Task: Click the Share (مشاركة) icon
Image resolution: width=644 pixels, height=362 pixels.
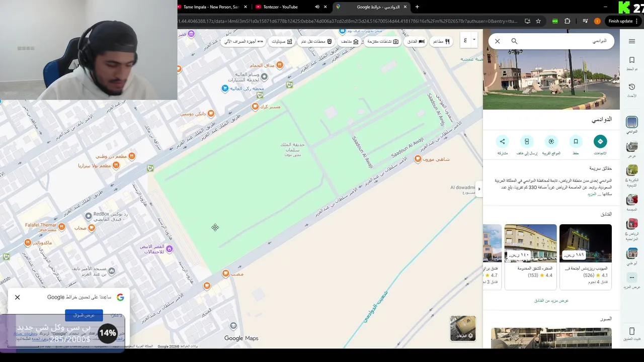Action: click(502, 141)
